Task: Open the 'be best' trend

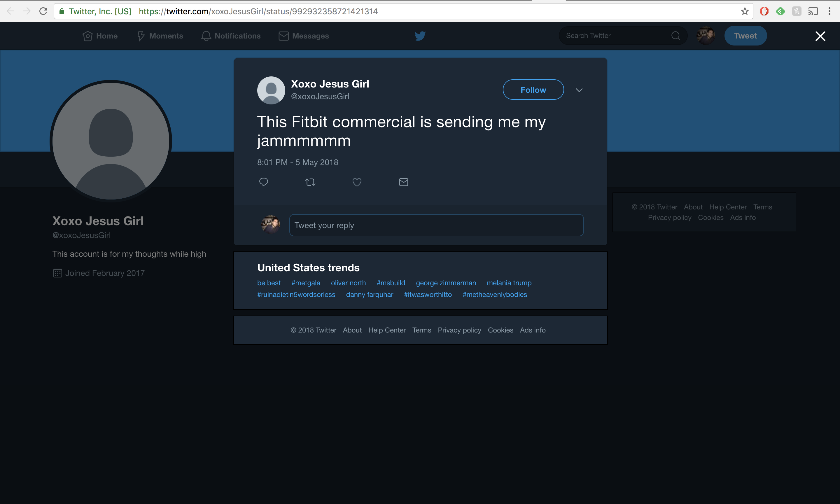Action: click(x=269, y=283)
